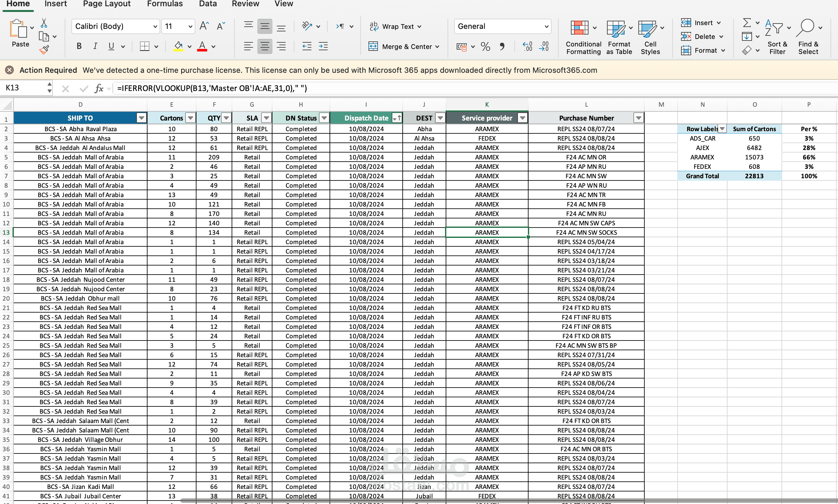Viewport: 838px width, 504px height.
Task: Align text left
Action: coord(248,46)
